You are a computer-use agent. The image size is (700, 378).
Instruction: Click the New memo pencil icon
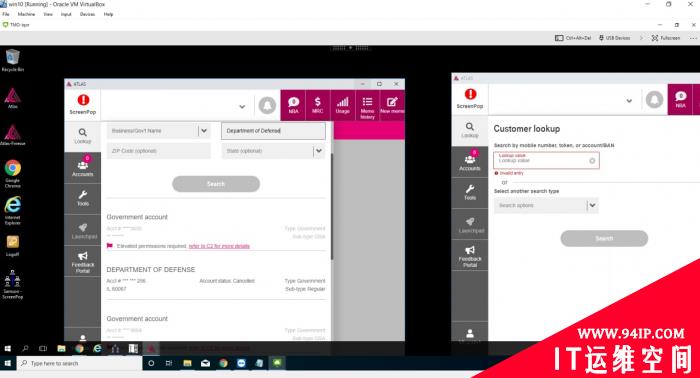392,105
